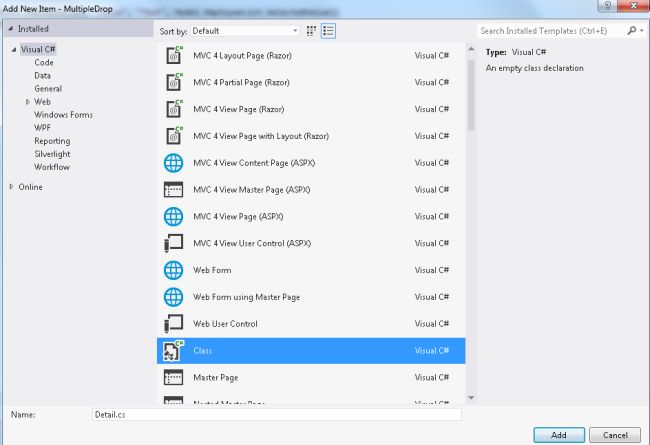The width and height of the screenshot is (650, 445).
Task: Click the Master Page template icon
Action: coord(173,377)
